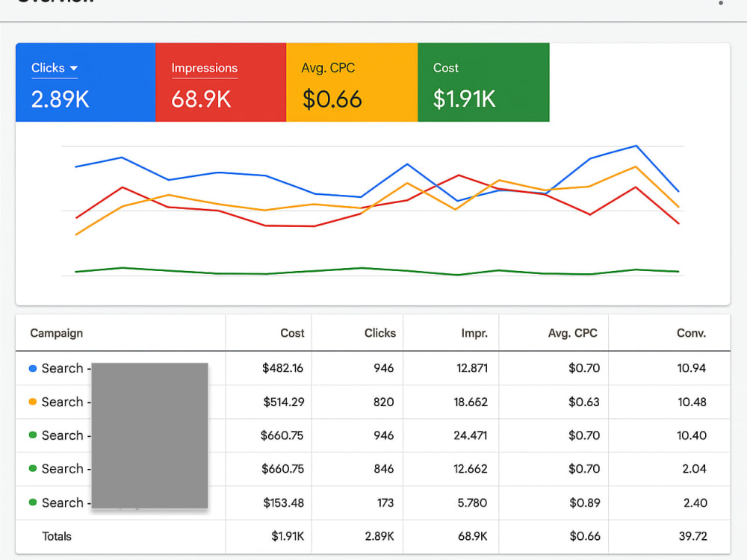The height and width of the screenshot is (560, 747).
Task: Click the 68.9K value in Totals row
Action: (472, 536)
